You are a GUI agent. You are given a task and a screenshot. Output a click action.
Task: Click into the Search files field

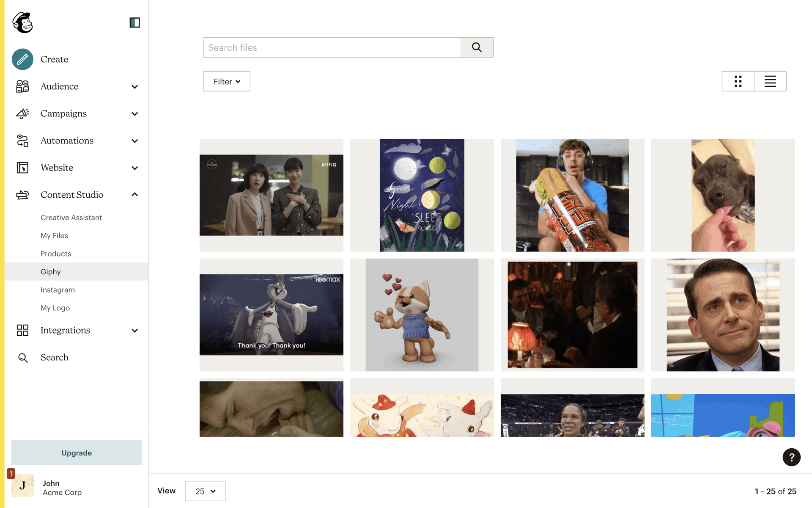coord(332,47)
